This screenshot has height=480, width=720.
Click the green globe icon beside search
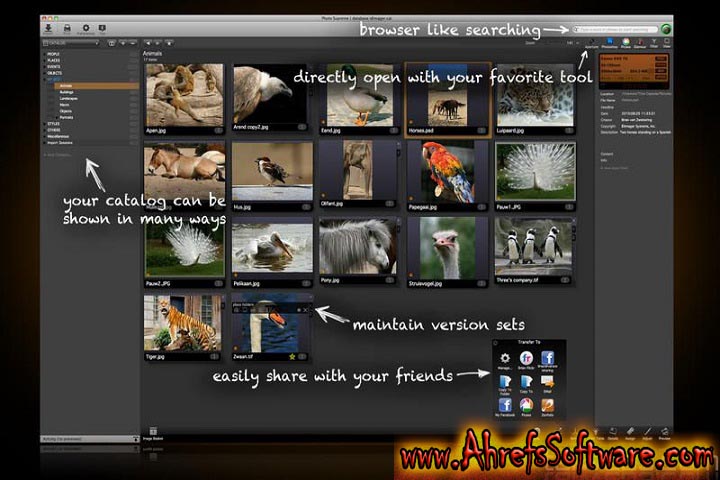tap(666, 29)
